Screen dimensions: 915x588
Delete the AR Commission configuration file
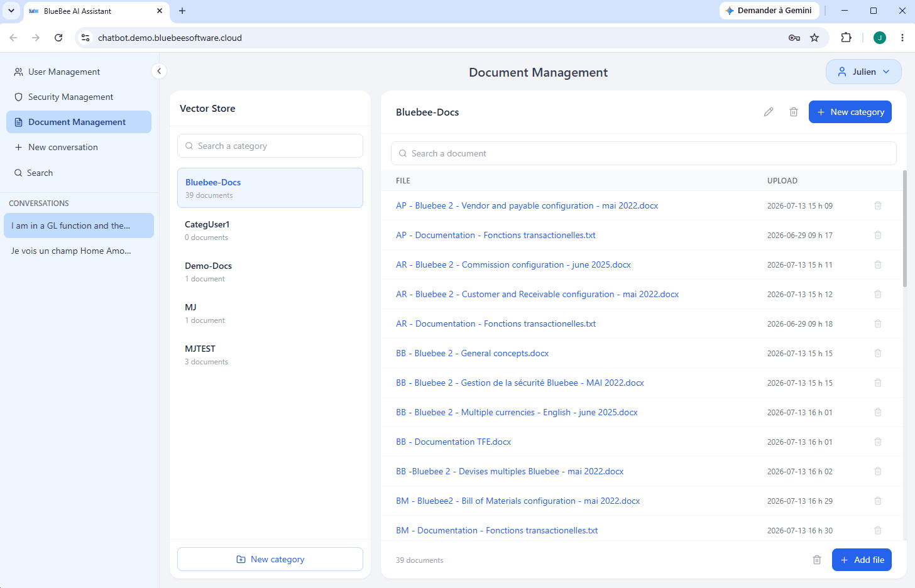(x=878, y=264)
